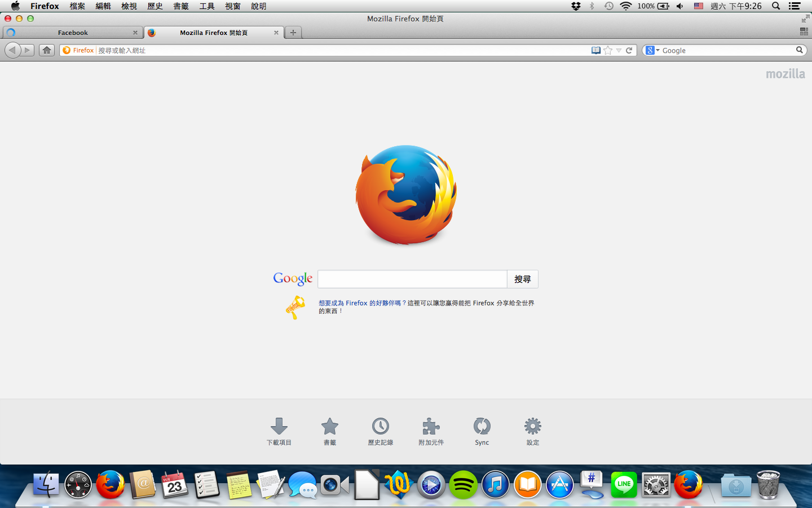
Task: Click the Home button in toolbar
Action: (x=47, y=50)
